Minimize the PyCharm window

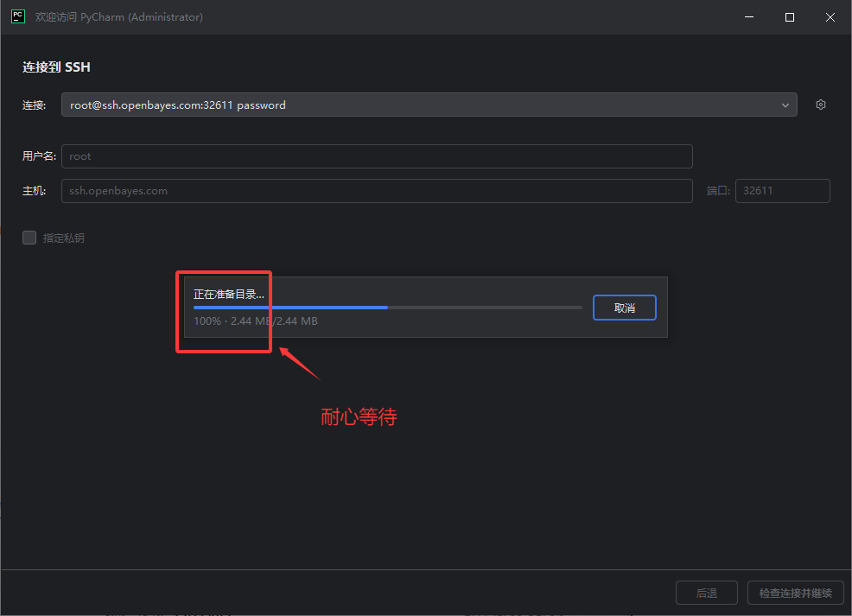coord(749,16)
